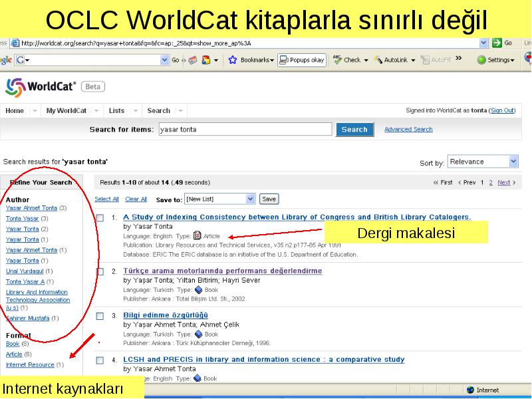Open the AutoLink dropdown arrow

point(413,61)
